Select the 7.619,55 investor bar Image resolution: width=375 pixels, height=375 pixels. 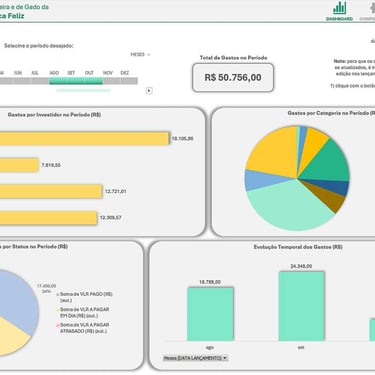pos(19,165)
